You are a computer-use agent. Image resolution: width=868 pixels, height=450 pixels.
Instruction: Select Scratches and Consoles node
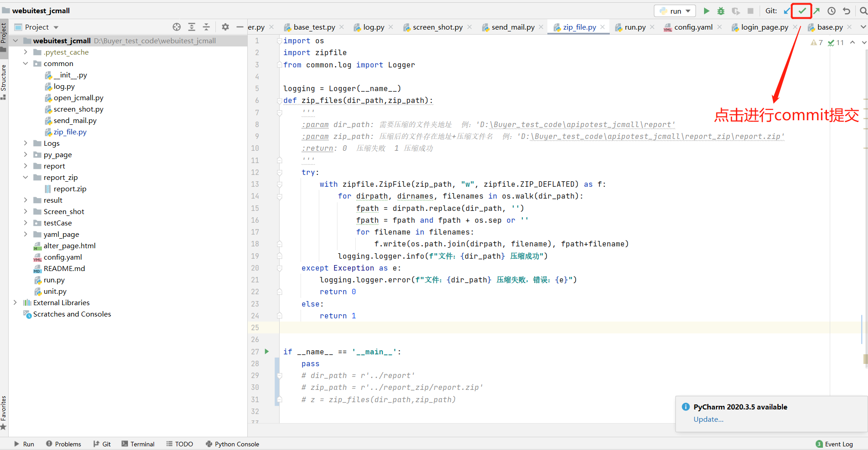72,314
